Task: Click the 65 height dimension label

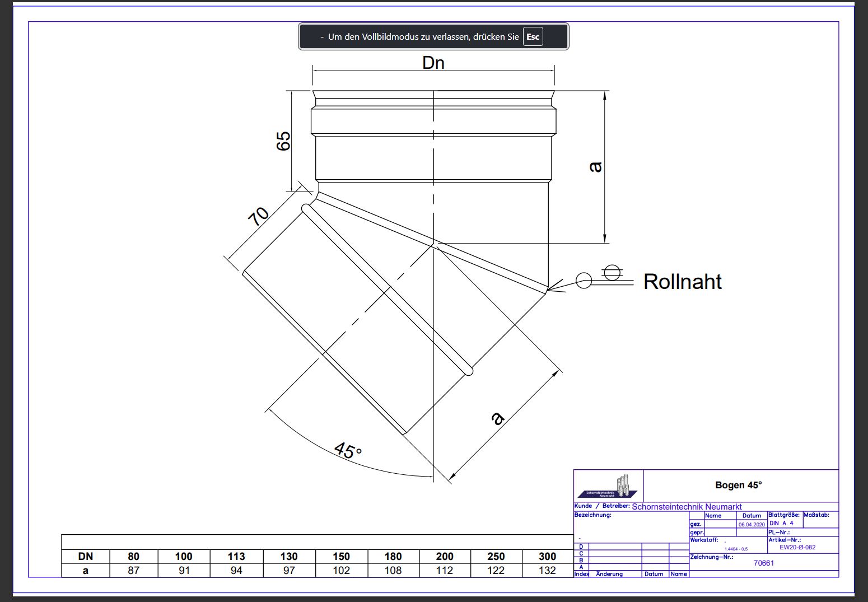Action: (x=283, y=141)
